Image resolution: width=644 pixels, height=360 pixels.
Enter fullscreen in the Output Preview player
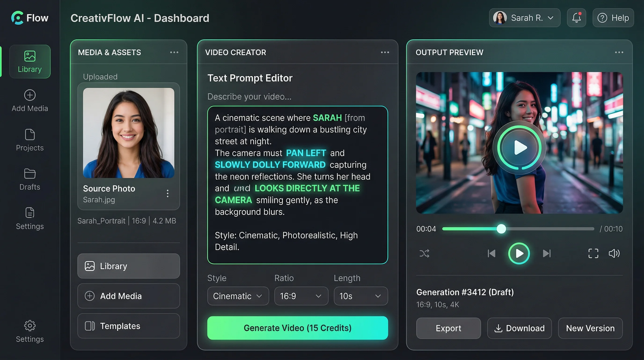[x=593, y=253]
